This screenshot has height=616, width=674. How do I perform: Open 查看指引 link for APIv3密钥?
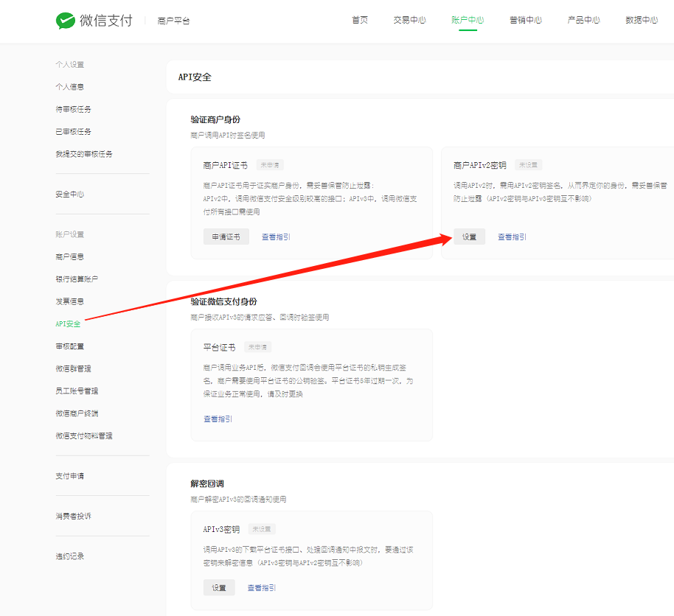click(x=261, y=588)
